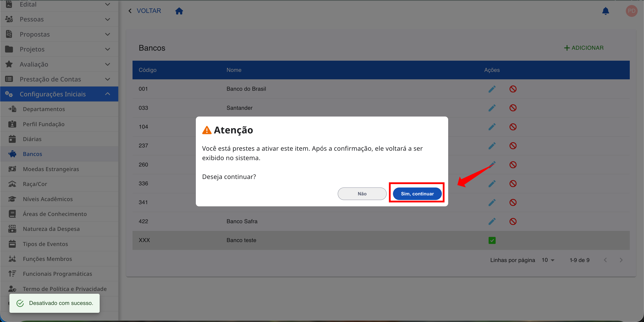Open Diárias in the sidebar
This screenshot has height=322, width=644.
59,139
